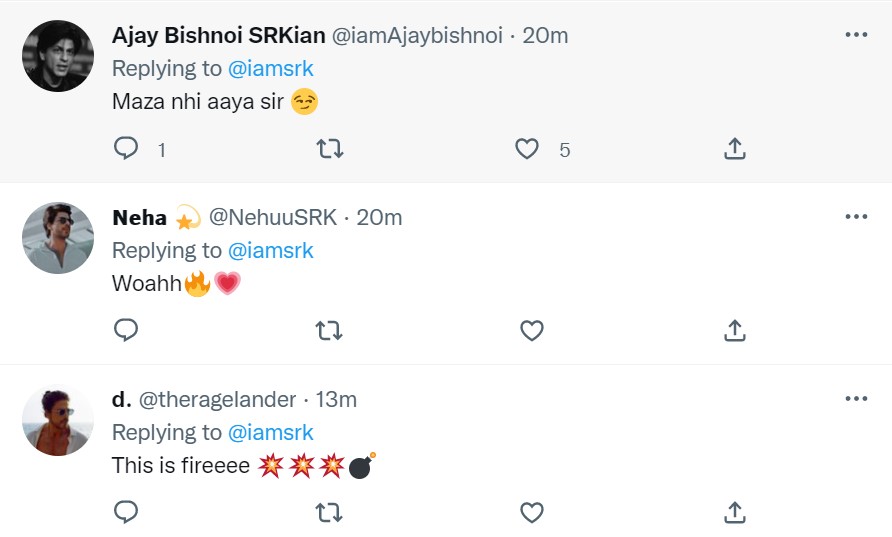Open more options for @theragelander's tweet
This screenshot has width=892, height=537.
(x=856, y=399)
